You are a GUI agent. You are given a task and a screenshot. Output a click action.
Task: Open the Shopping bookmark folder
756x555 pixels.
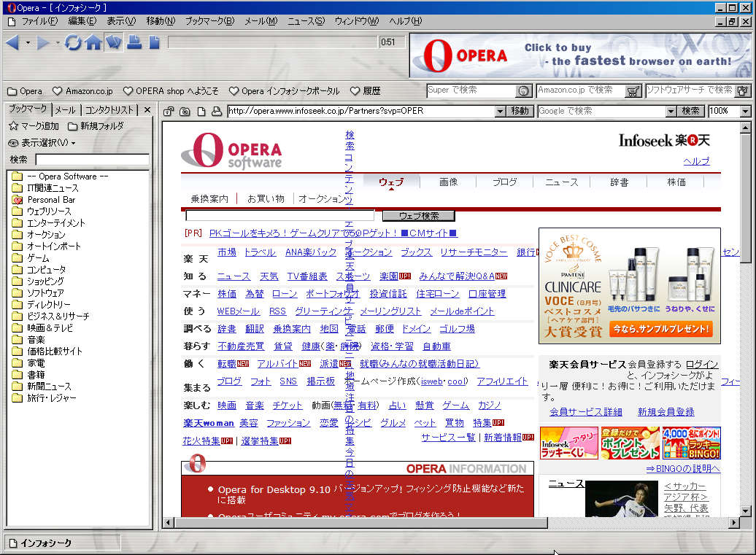tap(38, 282)
